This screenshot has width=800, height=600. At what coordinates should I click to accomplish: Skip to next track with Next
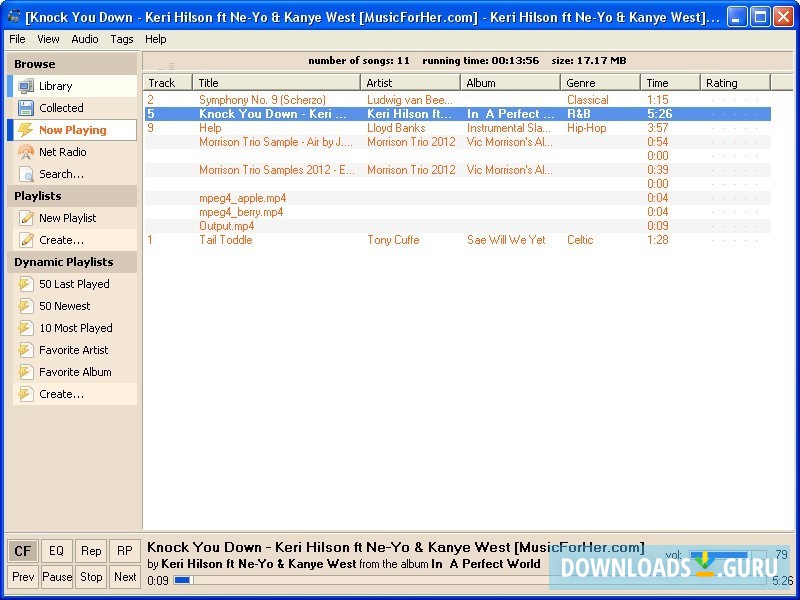[x=124, y=577]
